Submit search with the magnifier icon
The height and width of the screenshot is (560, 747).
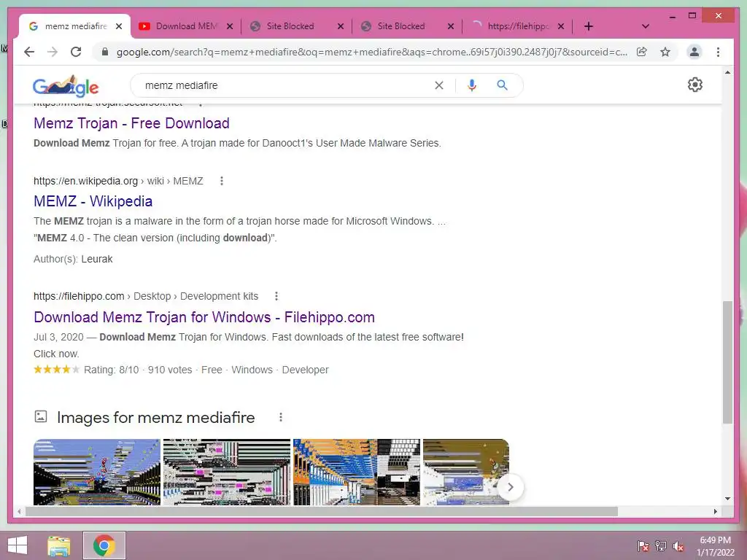pyautogui.click(x=502, y=85)
